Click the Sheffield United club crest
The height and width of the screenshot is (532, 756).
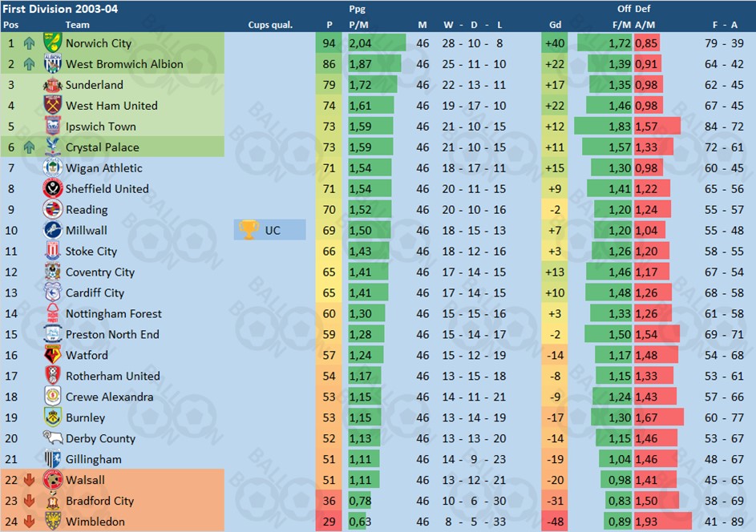[x=53, y=188]
